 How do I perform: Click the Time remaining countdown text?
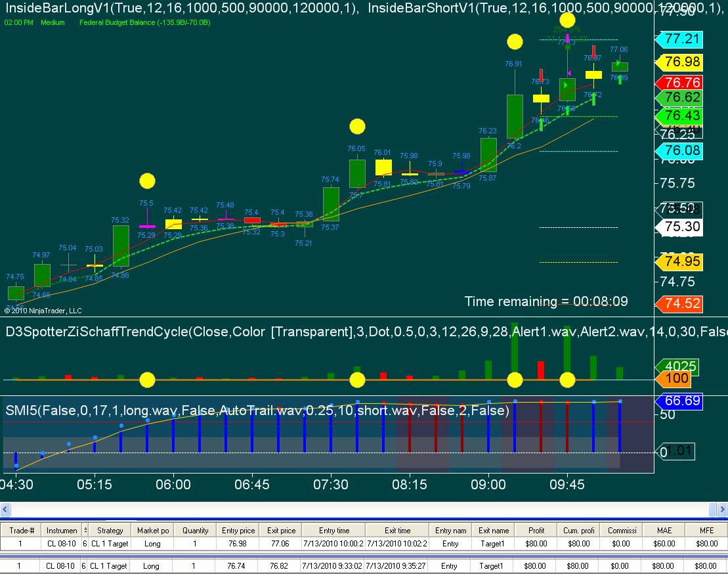pyautogui.click(x=546, y=301)
